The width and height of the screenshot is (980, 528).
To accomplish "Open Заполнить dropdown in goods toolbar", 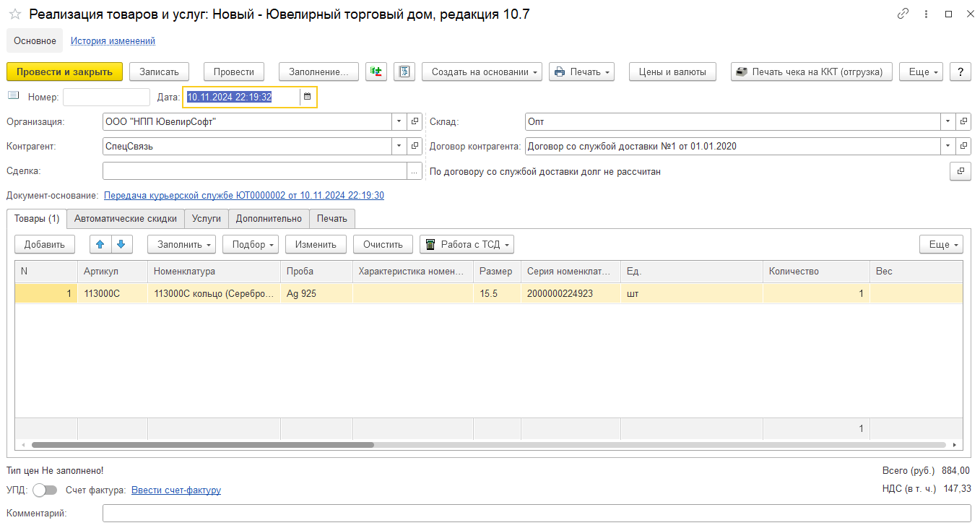I will coord(181,244).
